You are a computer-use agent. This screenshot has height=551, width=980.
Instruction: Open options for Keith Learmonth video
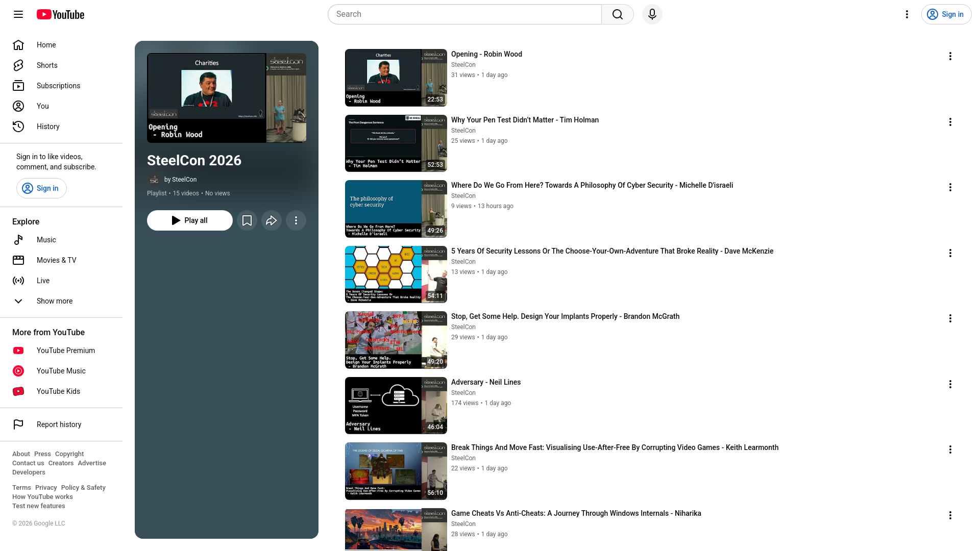(x=950, y=449)
